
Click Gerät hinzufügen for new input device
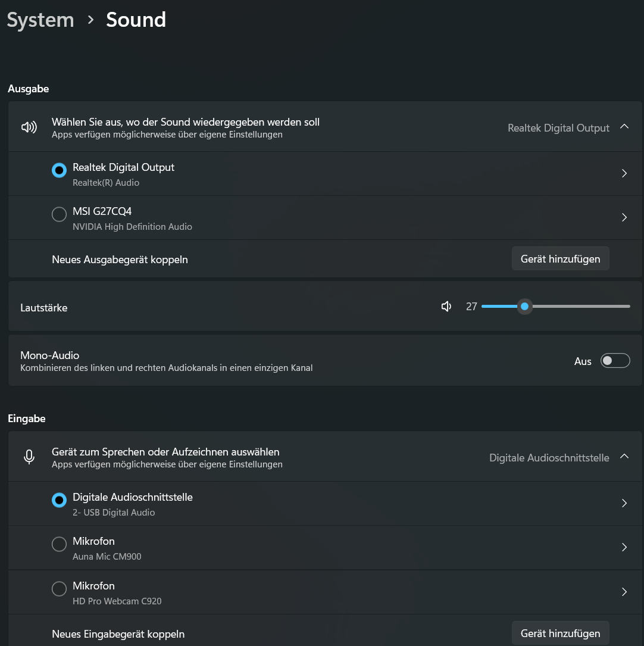point(560,633)
